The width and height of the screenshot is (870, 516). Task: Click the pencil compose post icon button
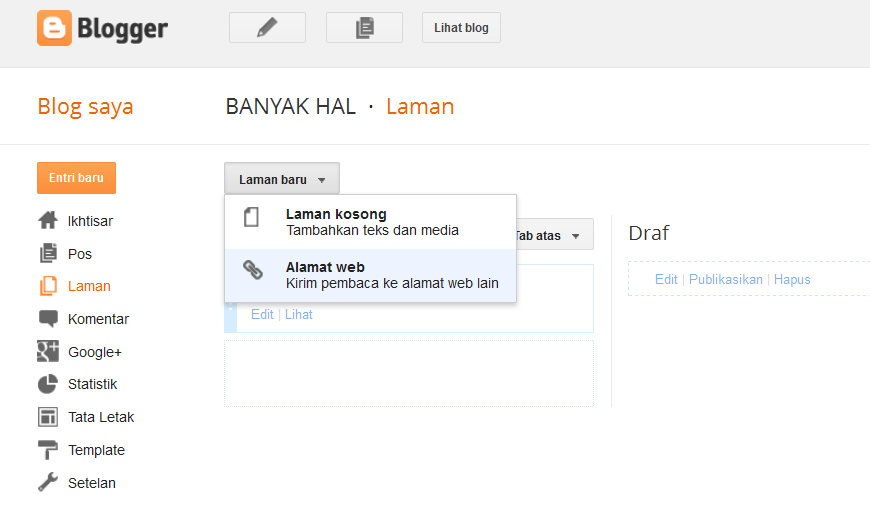(267, 27)
